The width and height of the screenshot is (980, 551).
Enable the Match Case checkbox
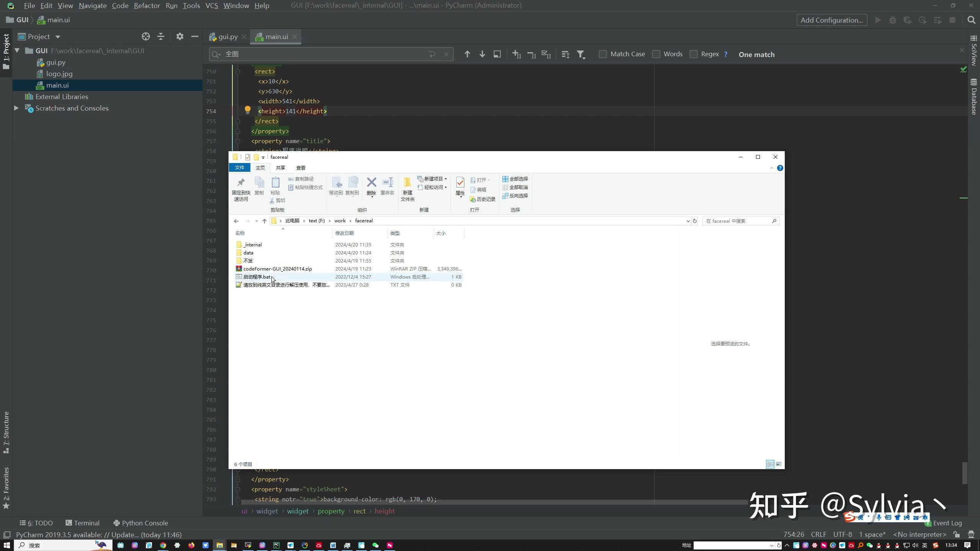[603, 54]
